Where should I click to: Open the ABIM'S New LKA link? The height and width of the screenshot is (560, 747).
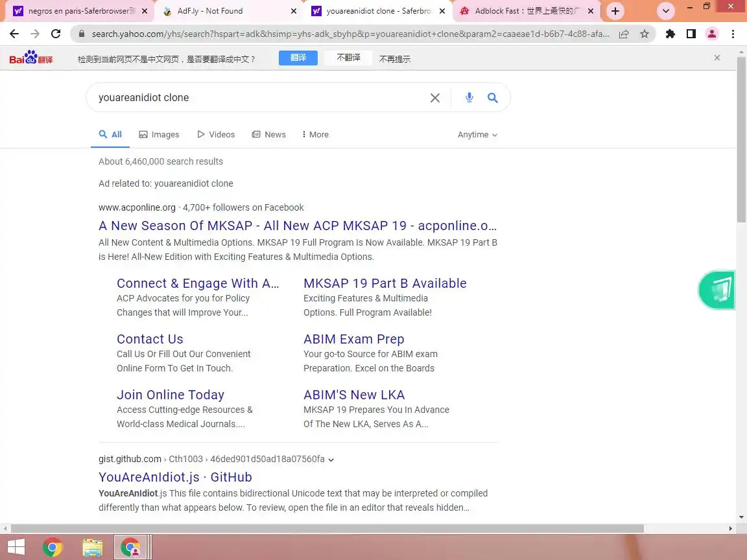[354, 395]
